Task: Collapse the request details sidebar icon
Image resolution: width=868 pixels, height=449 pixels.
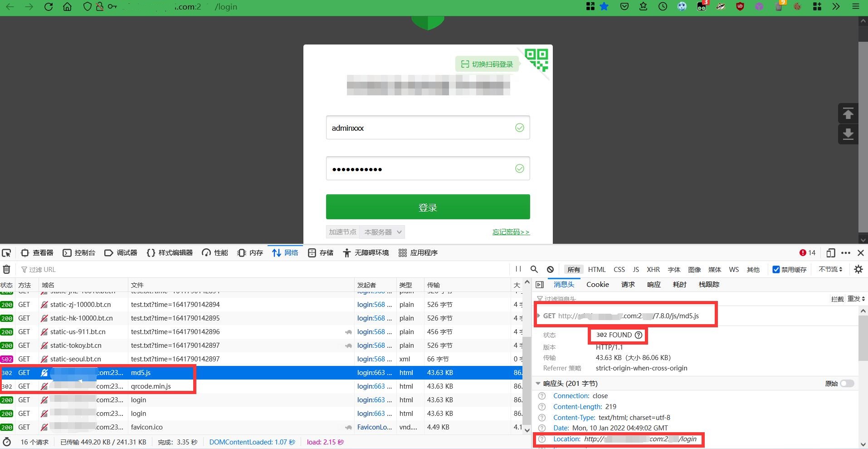Action: click(540, 285)
